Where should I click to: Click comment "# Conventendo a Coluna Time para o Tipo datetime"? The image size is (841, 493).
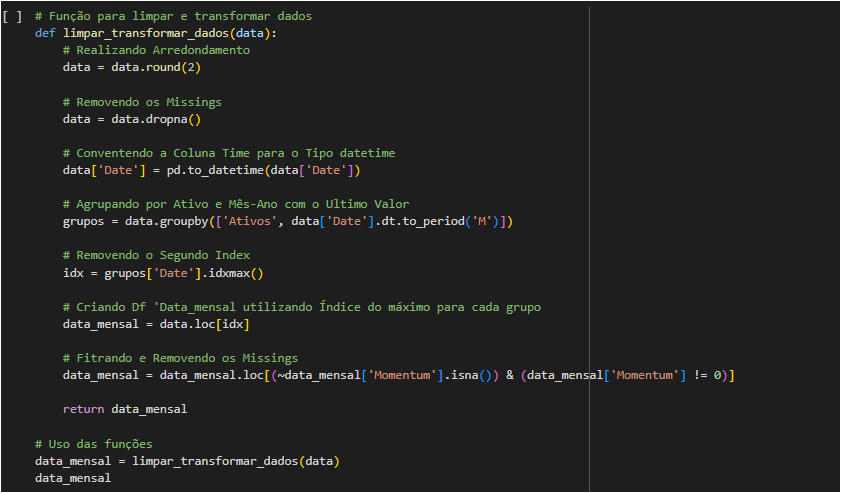(229, 153)
